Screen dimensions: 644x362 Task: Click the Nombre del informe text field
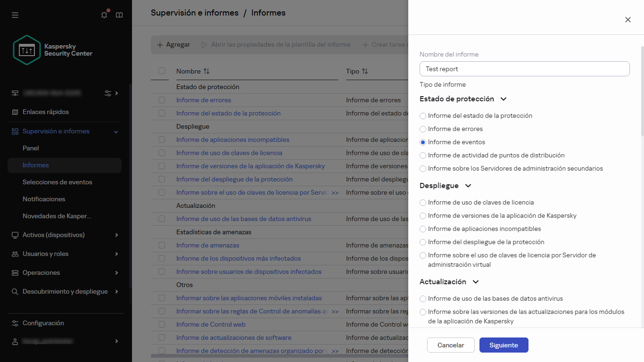click(x=524, y=69)
